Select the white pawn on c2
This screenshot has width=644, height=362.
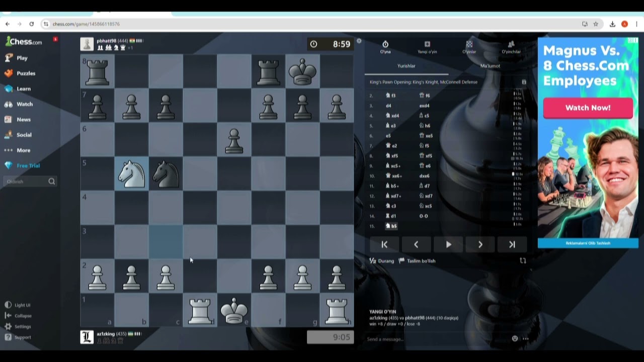166,276
